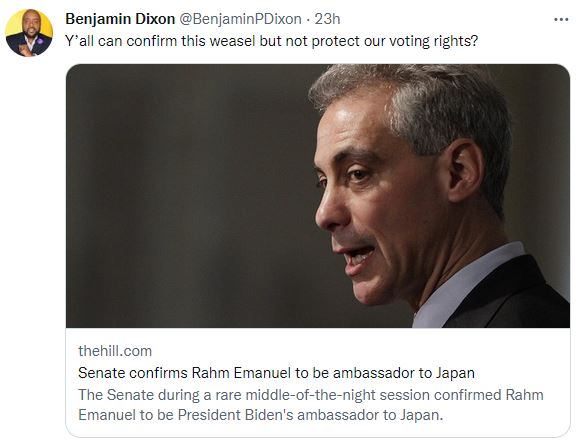This screenshot has height=446, width=580.
Task: Open the link card photo of the man
Action: click(318, 196)
